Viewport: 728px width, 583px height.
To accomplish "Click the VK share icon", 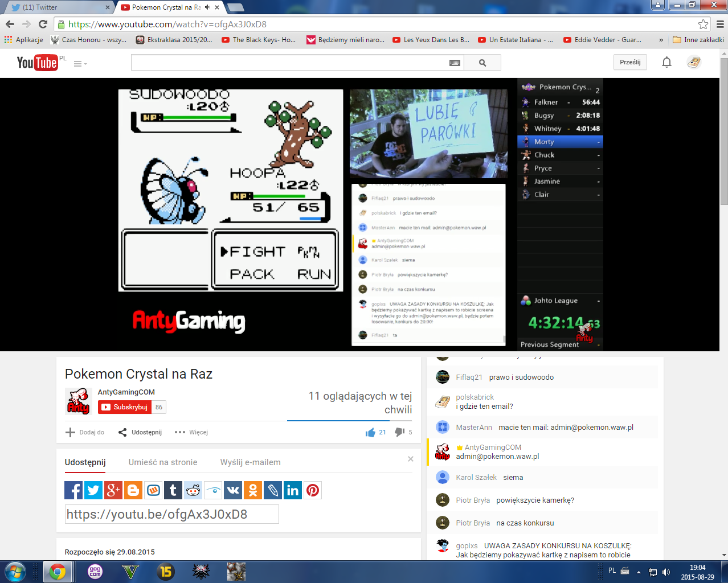I will click(233, 490).
